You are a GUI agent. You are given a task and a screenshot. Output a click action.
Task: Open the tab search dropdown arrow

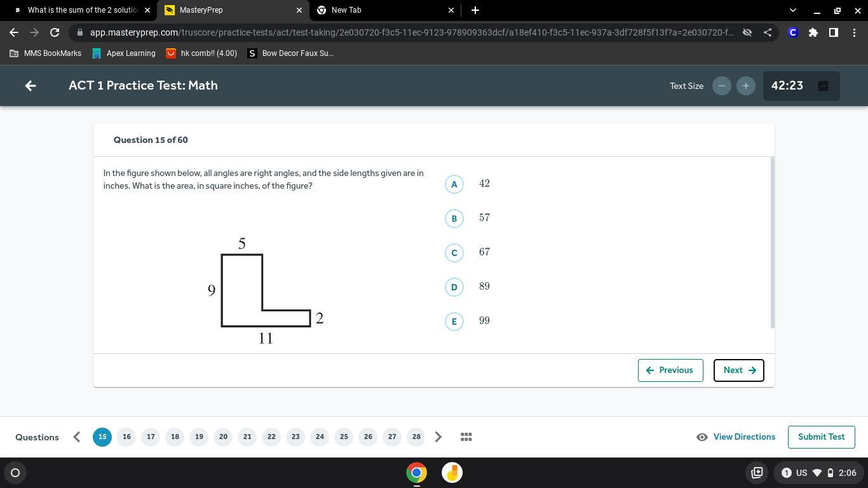pyautogui.click(x=792, y=10)
